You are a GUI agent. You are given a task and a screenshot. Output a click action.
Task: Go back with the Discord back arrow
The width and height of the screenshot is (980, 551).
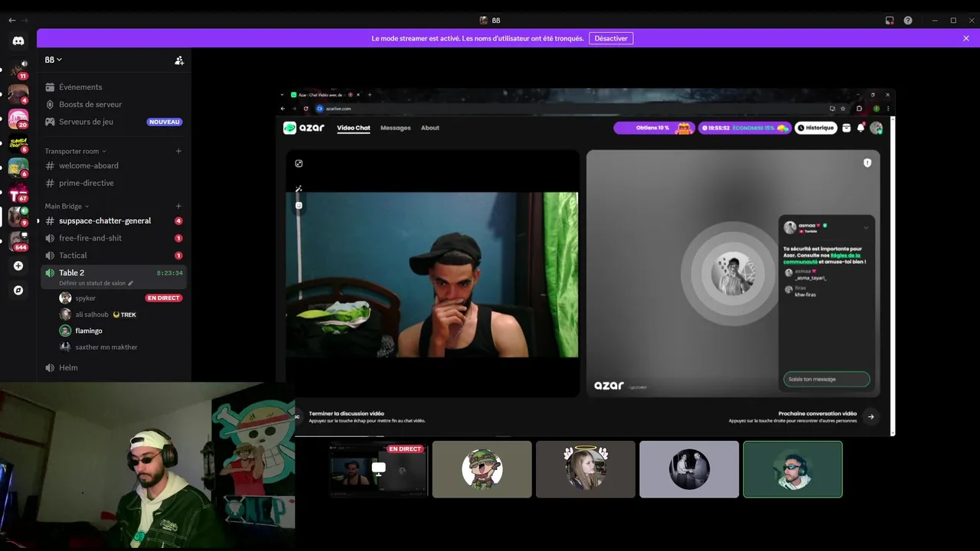click(11, 21)
